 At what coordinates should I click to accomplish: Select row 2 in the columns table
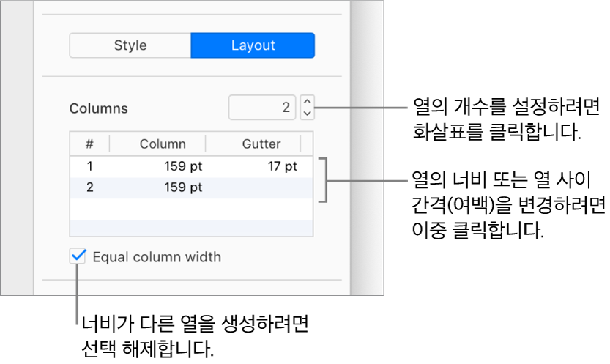(191, 187)
